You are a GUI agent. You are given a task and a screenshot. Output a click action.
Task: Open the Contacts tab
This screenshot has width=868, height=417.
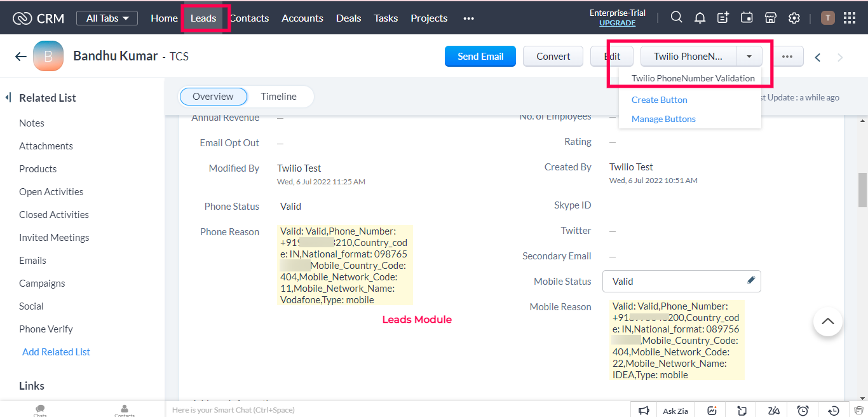[249, 18]
